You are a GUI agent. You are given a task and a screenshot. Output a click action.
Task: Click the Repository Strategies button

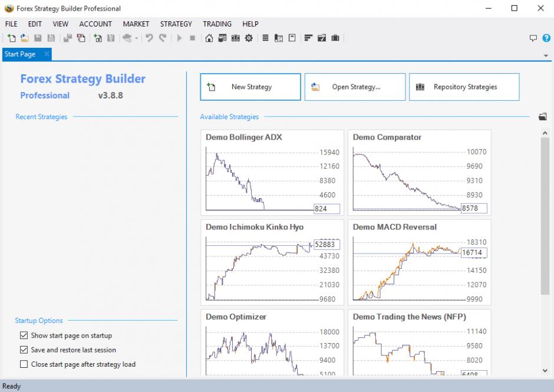pyautogui.click(x=464, y=87)
